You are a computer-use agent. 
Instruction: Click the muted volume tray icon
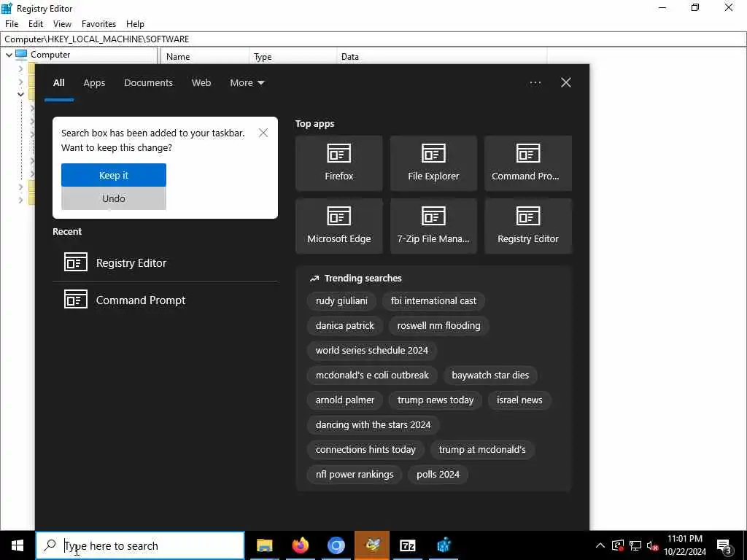pyautogui.click(x=652, y=545)
